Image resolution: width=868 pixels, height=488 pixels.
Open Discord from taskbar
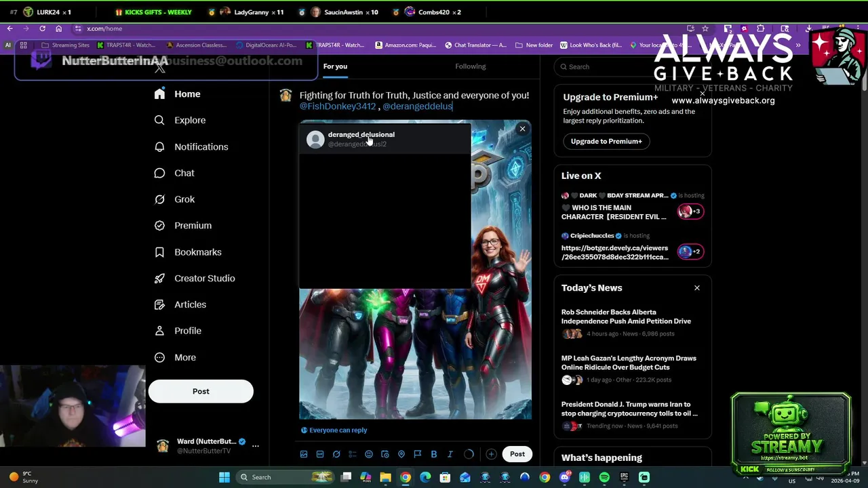(x=565, y=477)
